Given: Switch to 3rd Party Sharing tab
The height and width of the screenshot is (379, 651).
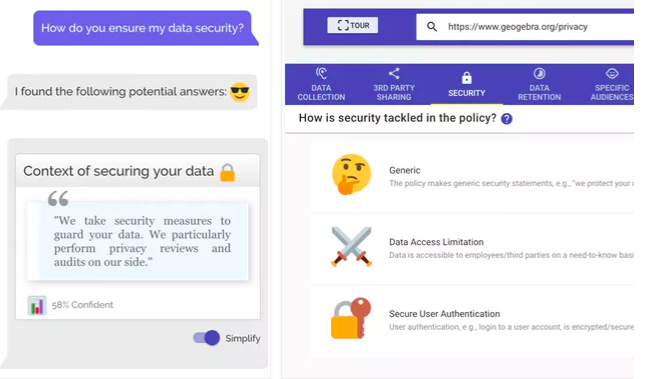Looking at the screenshot, I should coord(394,84).
